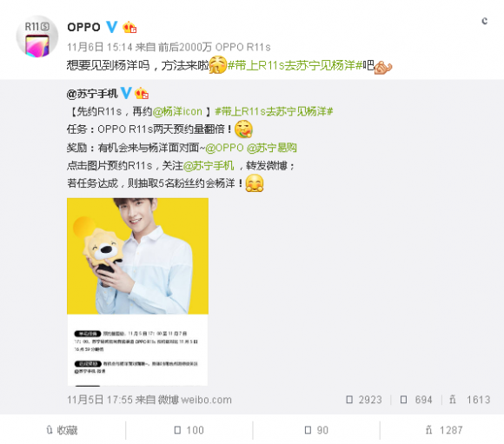Open the @苏宁手机 reposted author name
504x444 pixels.
[x=92, y=94]
